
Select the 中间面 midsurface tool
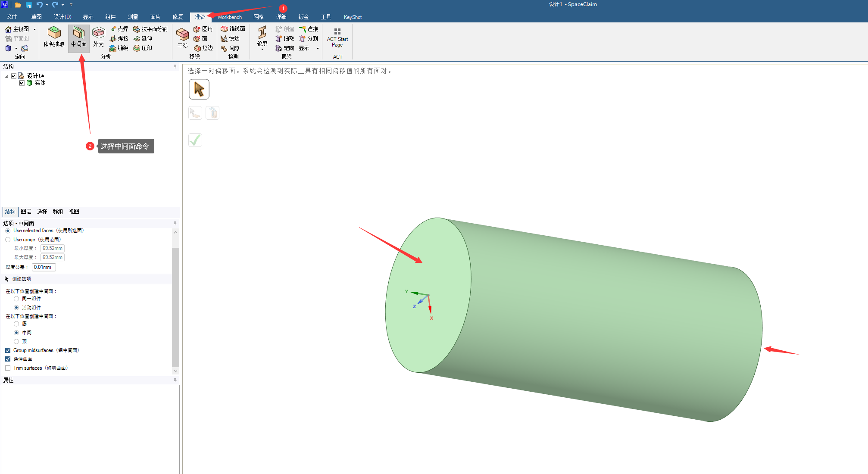[x=79, y=37]
